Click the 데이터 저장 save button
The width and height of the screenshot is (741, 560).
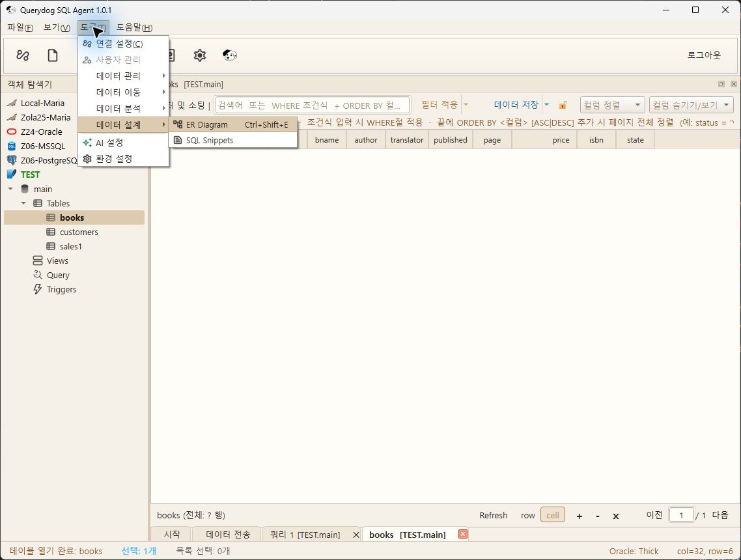tap(516, 104)
